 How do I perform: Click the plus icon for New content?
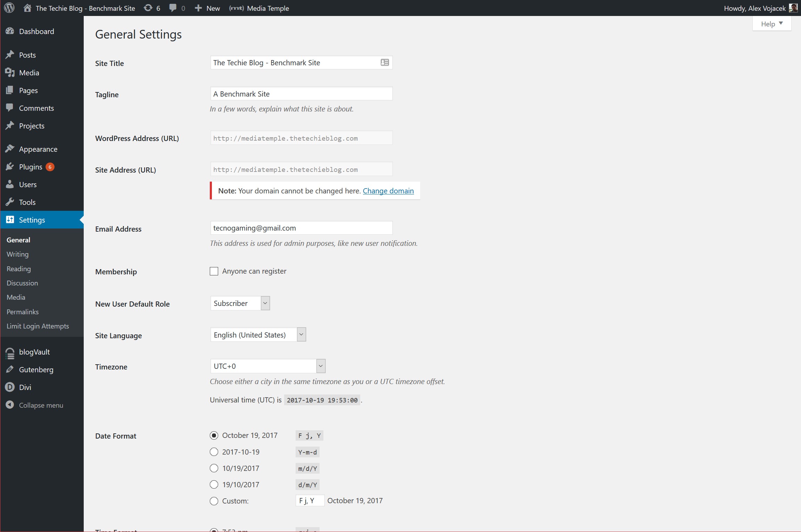pos(198,8)
